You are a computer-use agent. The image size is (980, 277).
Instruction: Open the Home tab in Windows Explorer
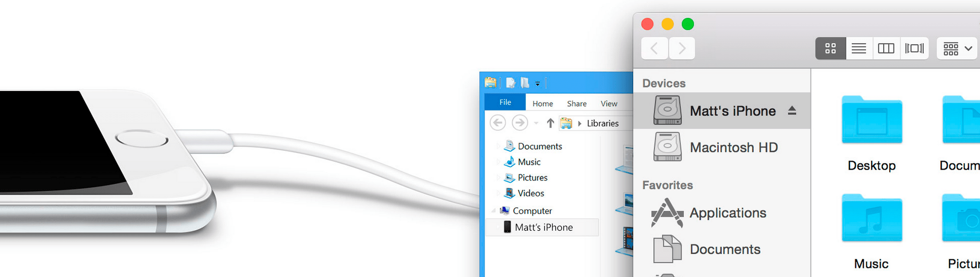(x=543, y=103)
